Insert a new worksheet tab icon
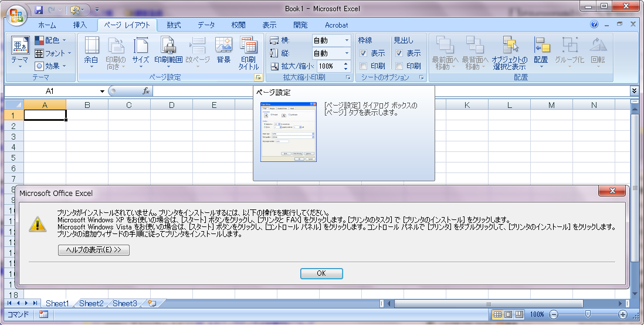This screenshot has height=325, width=644. click(x=152, y=304)
